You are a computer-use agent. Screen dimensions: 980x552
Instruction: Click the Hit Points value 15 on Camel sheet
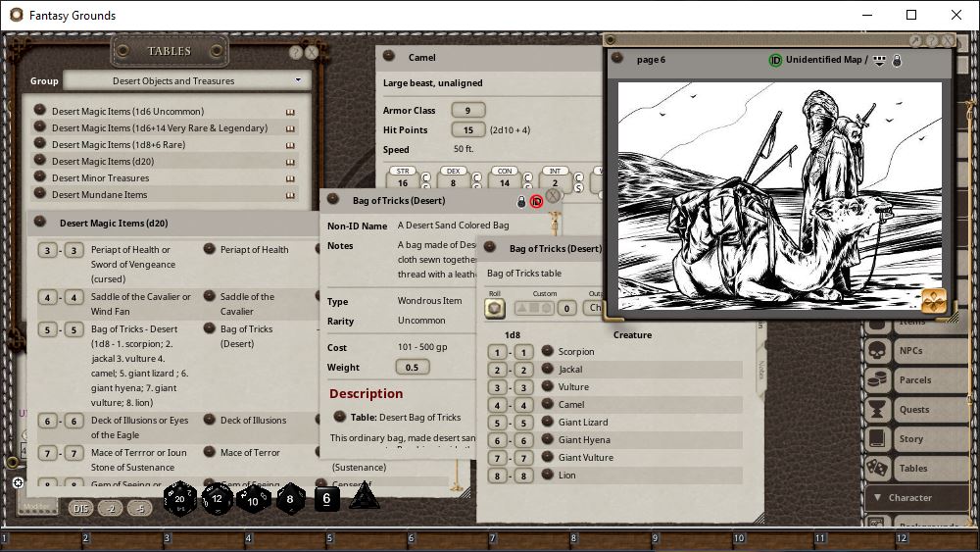(x=467, y=130)
